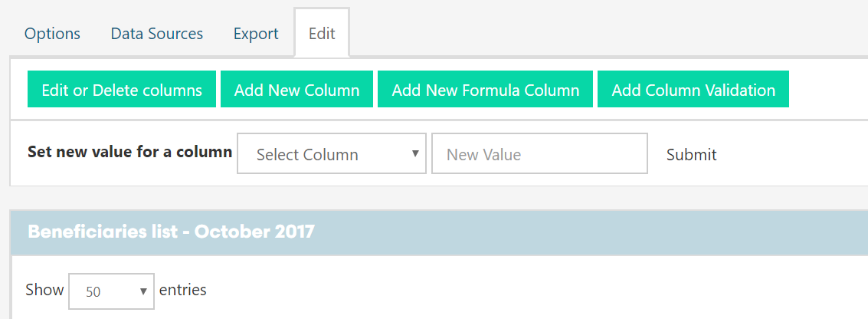The width and height of the screenshot is (868, 319).
Task: Open Add Column Validation
Action: click(693, 90)
